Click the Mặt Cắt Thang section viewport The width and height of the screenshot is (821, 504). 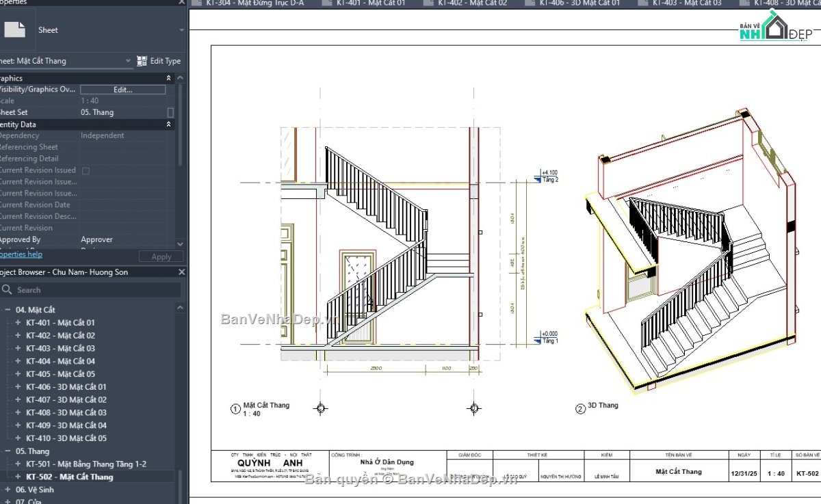click(x=390, y=244)
